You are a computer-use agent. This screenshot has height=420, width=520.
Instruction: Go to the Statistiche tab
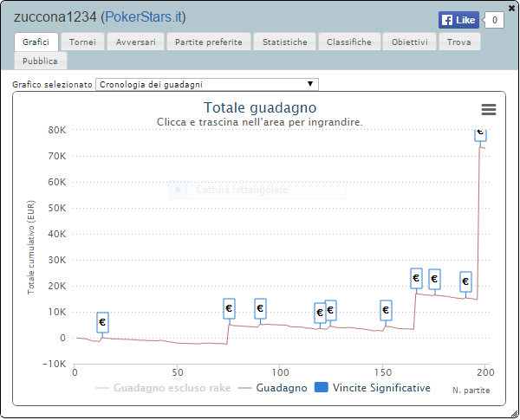[x=284, y=42]
